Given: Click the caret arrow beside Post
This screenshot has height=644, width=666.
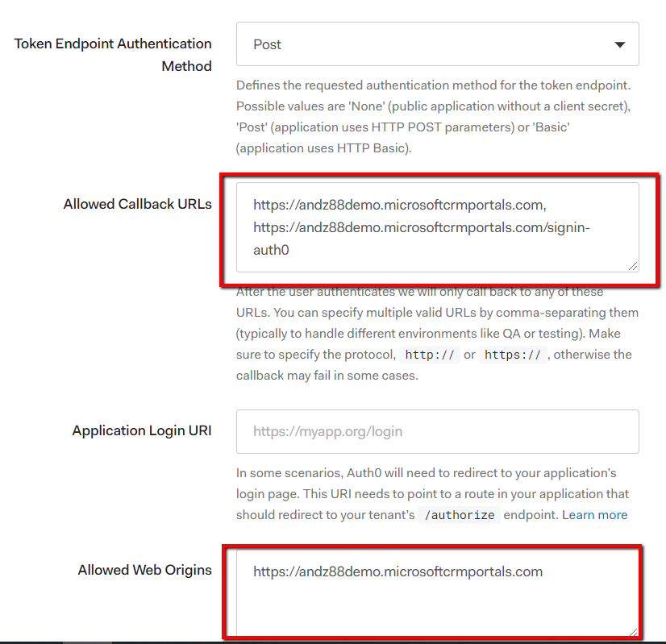Looking at the screenshot, I should (619, 45).
